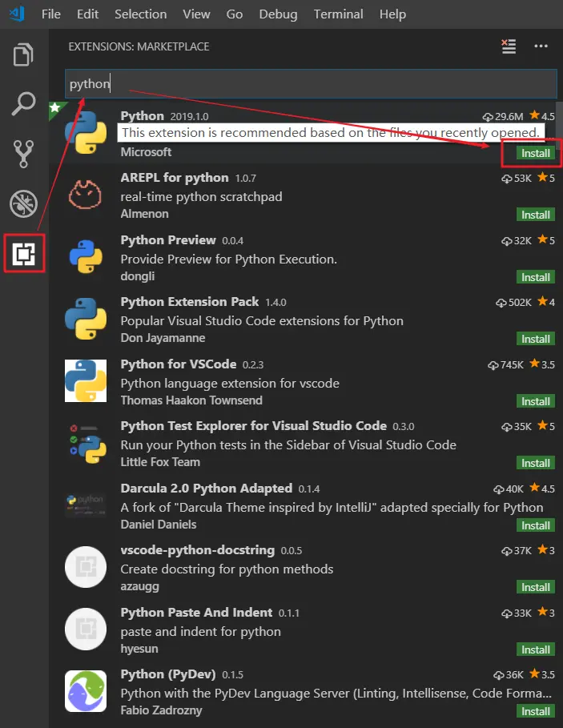This screenshot has width=563, height=728.
Task: Click the Python Paste And Indent icon
Action: [86, 629]
